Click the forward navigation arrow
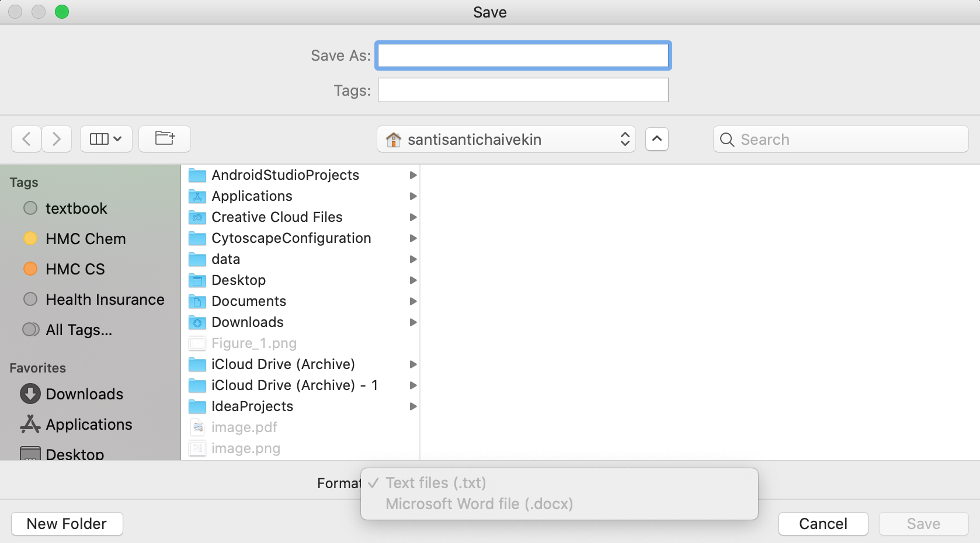The height and width of the screenshot is (543, 980). pyautogui.click(x=56, y=139)
